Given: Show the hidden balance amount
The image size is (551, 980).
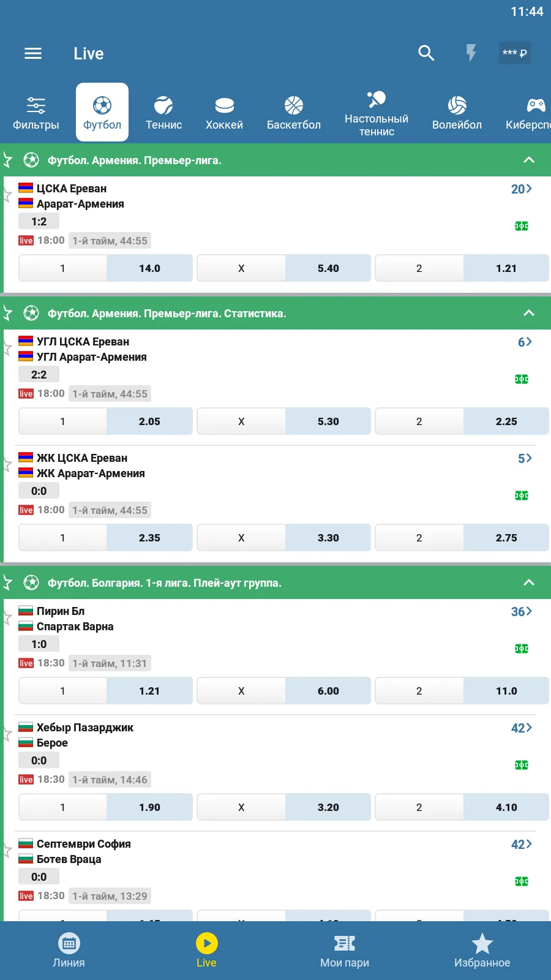Looking at the screenshot, I should tap(515, 53).
